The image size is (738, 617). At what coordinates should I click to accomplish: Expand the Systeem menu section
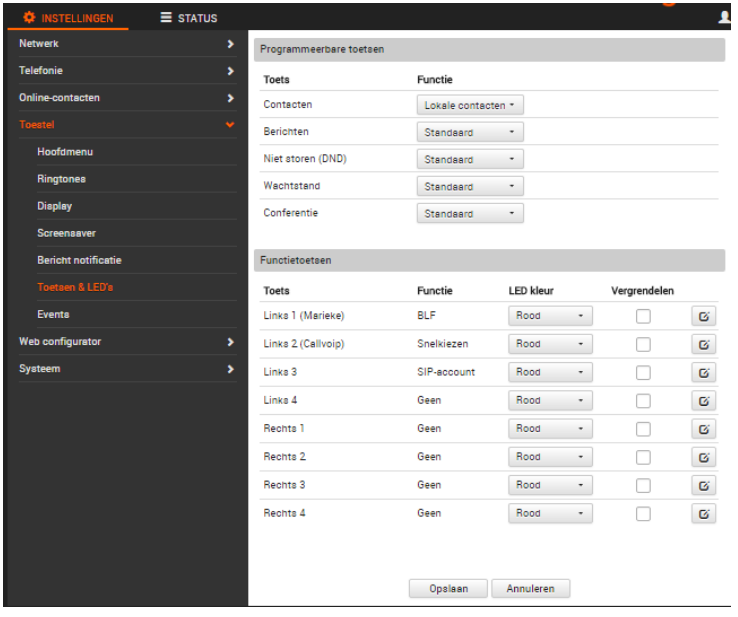128,370
